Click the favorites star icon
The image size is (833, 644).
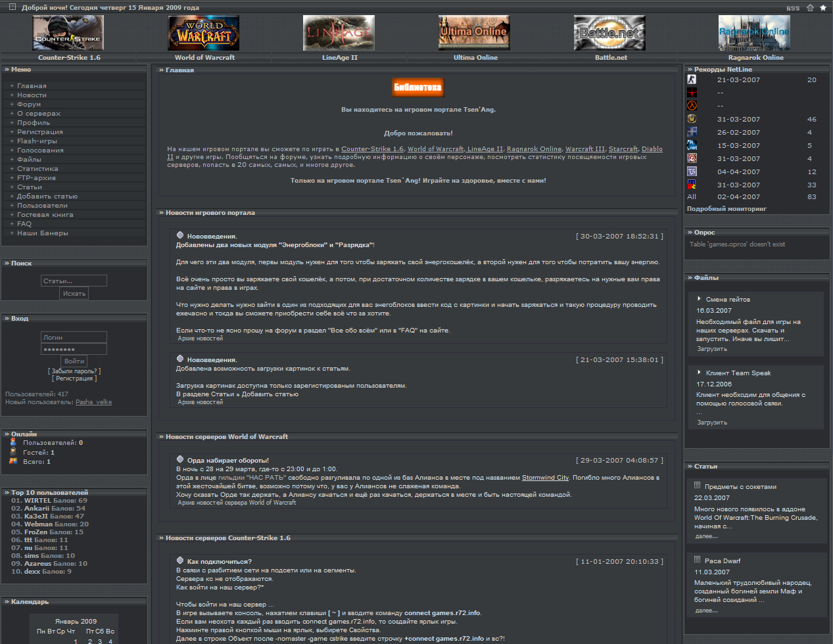pyautogui.click(x=823, y=8)
